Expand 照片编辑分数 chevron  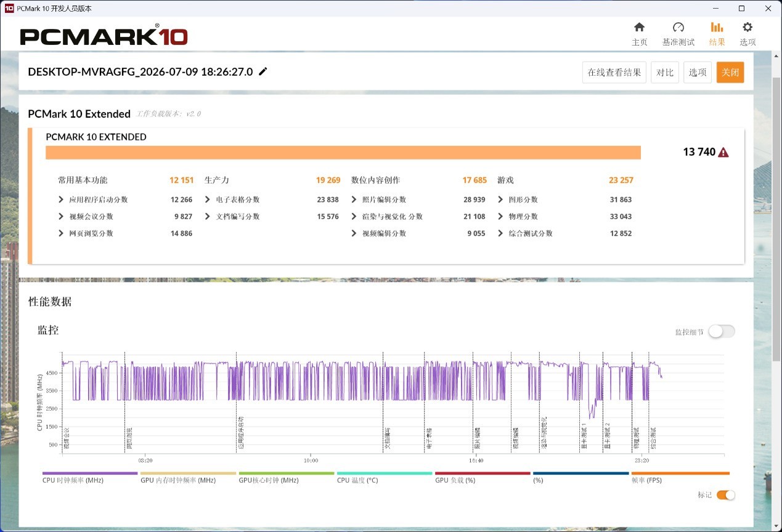(354, 199)
